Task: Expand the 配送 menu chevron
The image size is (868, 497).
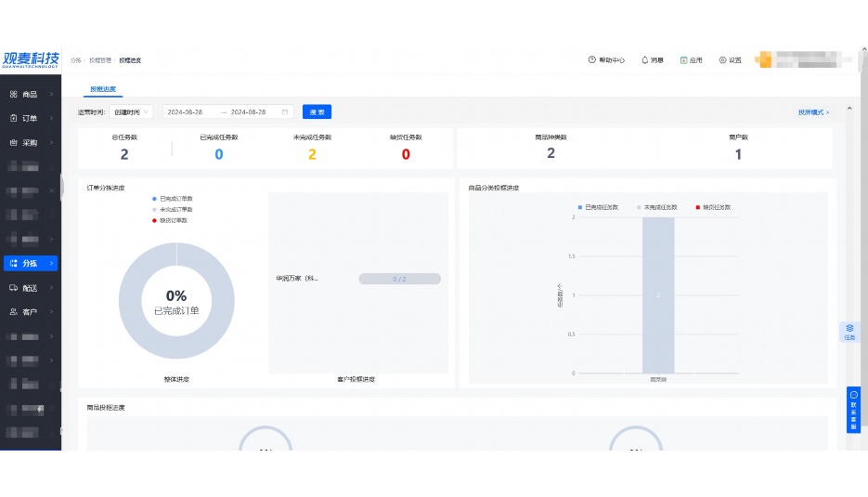Action: click(51, 288)
